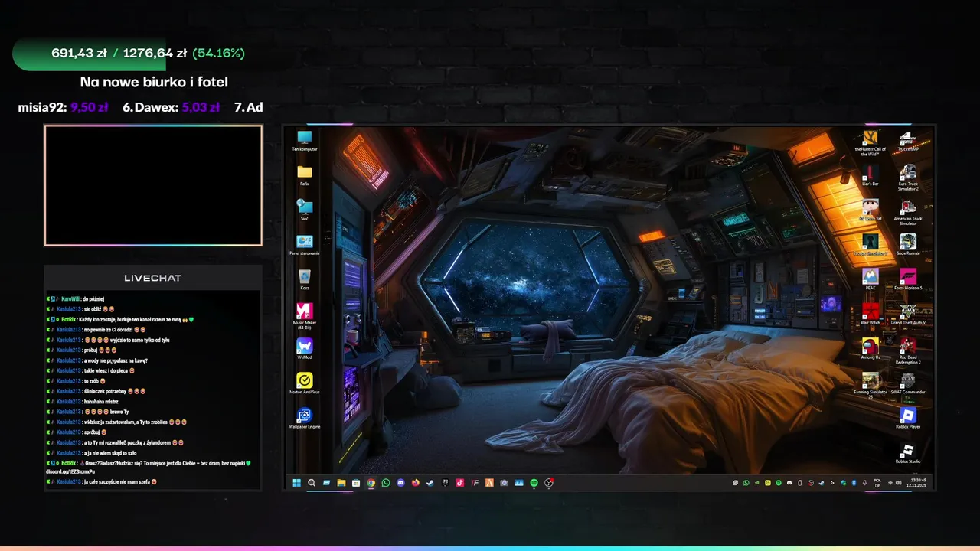980x551 pixels.
Task: Open Discord from the taskbar
Action: click(x=400, y=483)
